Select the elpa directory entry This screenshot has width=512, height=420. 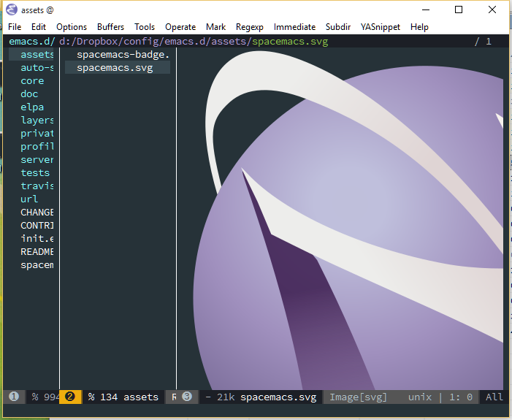32,107
